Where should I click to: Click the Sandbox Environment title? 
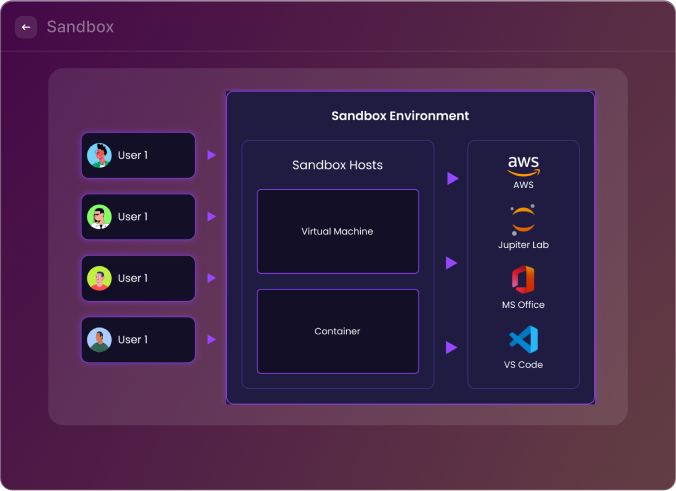[400, 116]
